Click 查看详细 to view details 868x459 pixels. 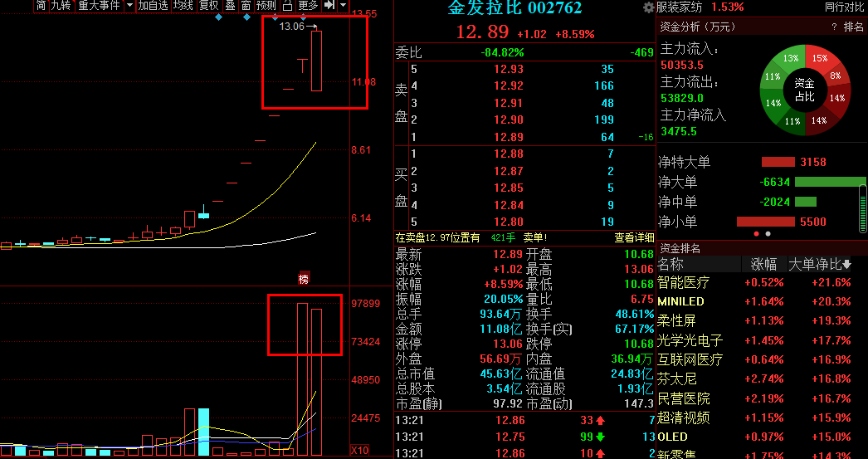[x=634, y=237]
